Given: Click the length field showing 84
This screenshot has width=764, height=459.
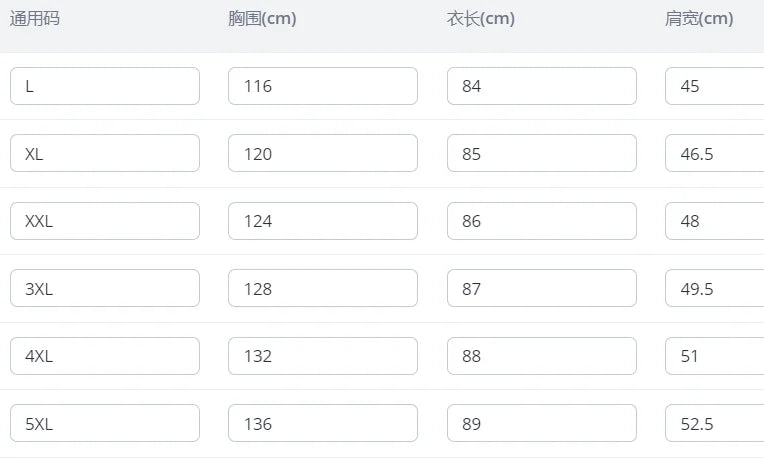Looking at the screenshot, I should [x=541, y=86].
